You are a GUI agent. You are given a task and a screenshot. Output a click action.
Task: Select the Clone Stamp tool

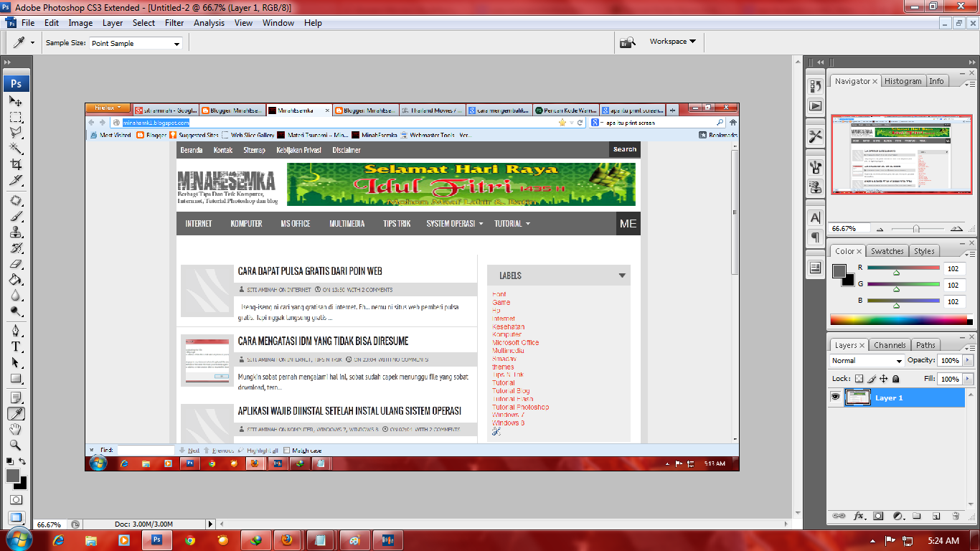16,232
